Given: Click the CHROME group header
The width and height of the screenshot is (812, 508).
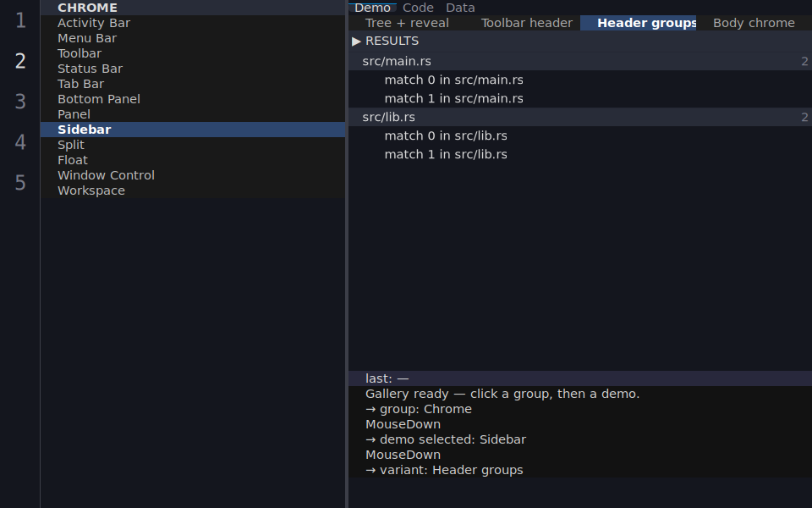Looking at the screenshot, I should [x=193, y=8].
